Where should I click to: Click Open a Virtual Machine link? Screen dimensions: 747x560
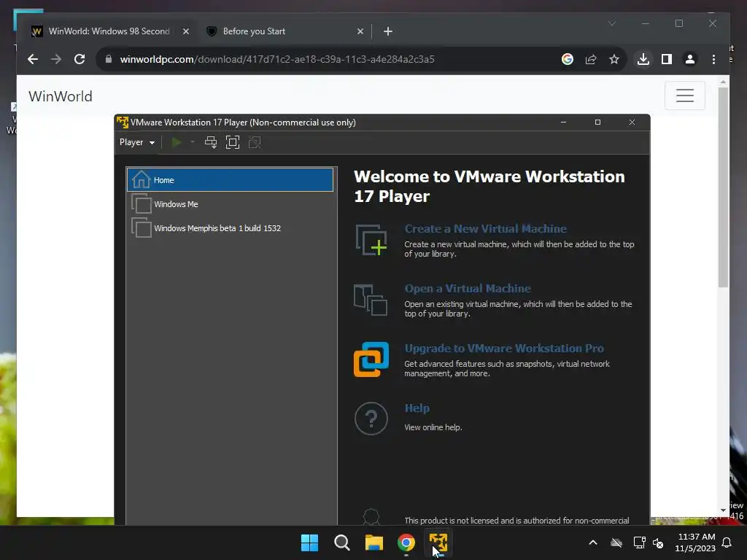468,289
